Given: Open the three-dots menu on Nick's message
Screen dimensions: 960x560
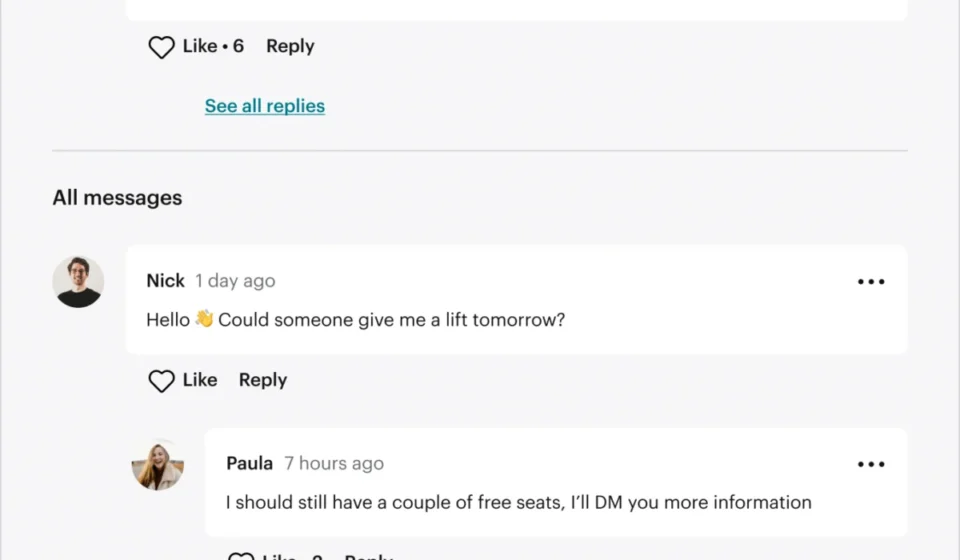Looking at the screenshot, I should pos(871,282).
